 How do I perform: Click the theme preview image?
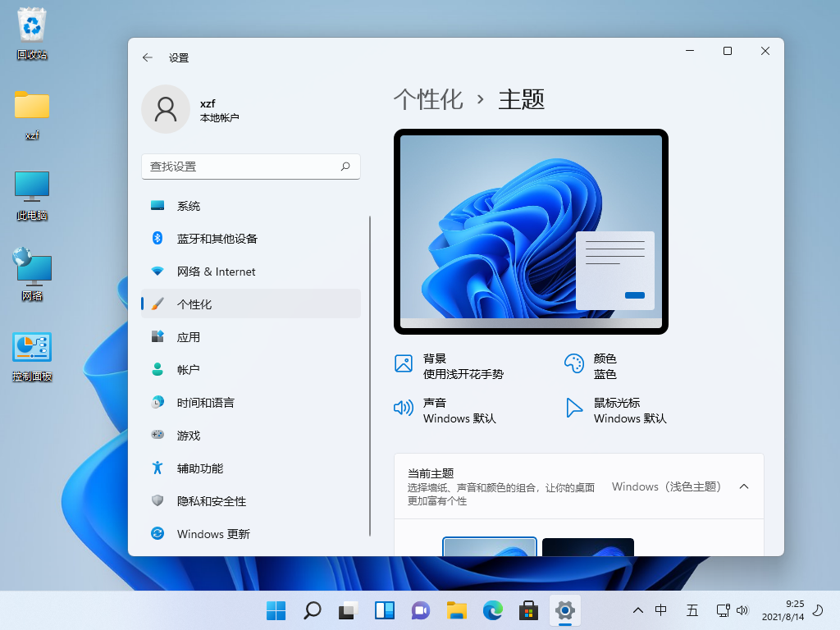[x=531, y=231]
